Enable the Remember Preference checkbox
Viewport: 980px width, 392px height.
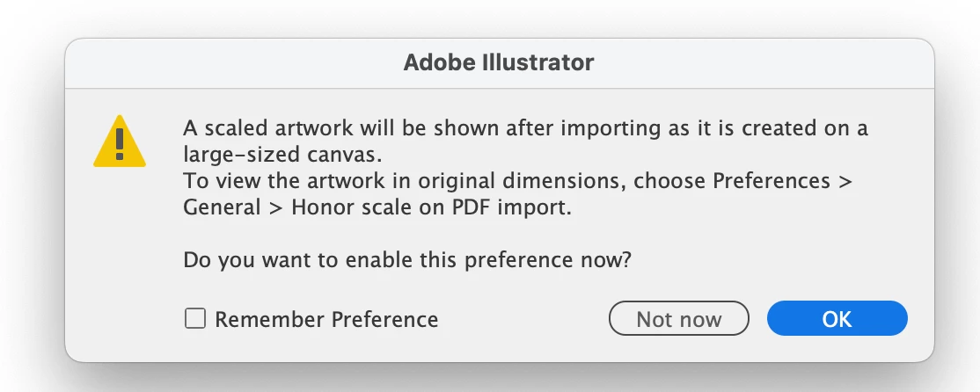194,319
